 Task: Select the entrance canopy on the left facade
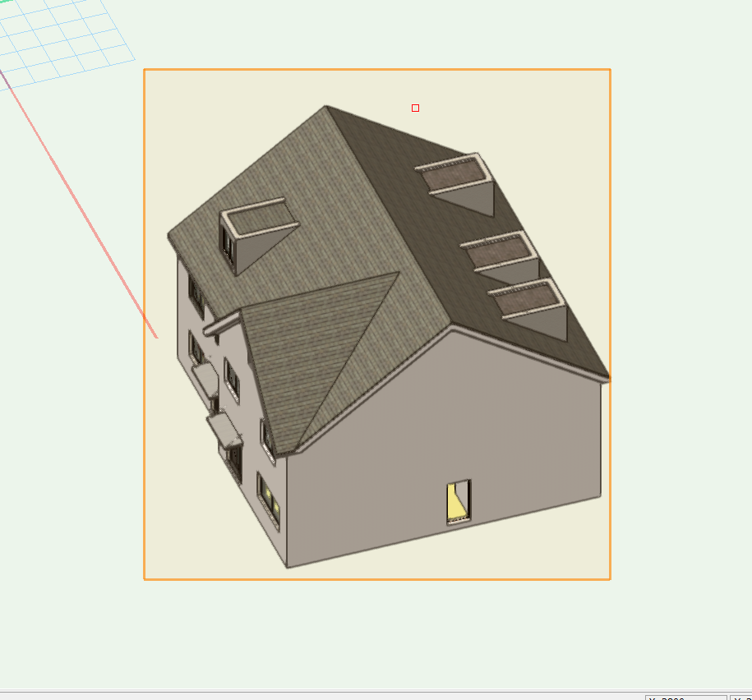tap(223, 429)
